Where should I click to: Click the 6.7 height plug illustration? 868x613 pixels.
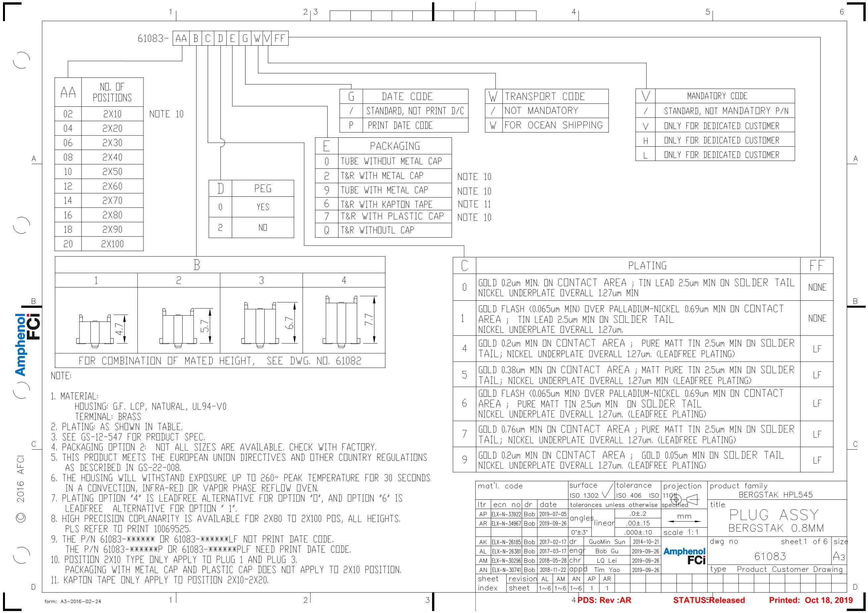(x=260, y=325)
